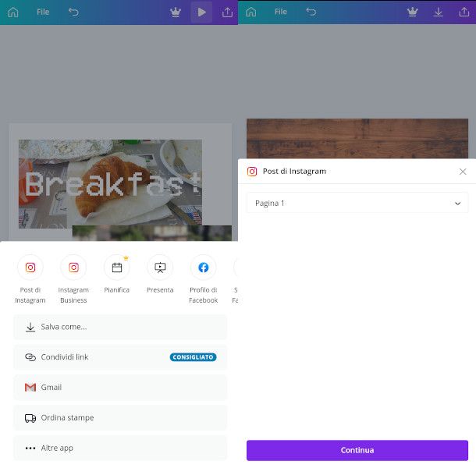Open Ordina stampe option
Screen dimensions: 476x468
click(120, 418)
